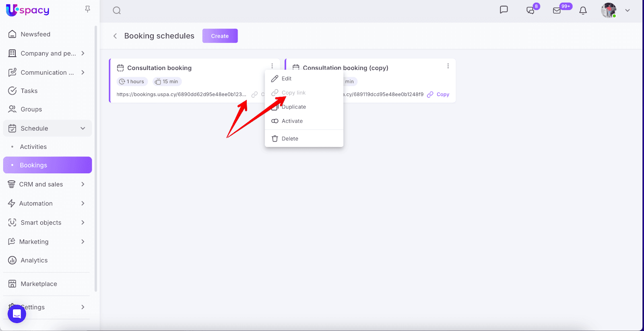Open Activities under Schedule
The image size is (644, 331).
pos(33,147)
